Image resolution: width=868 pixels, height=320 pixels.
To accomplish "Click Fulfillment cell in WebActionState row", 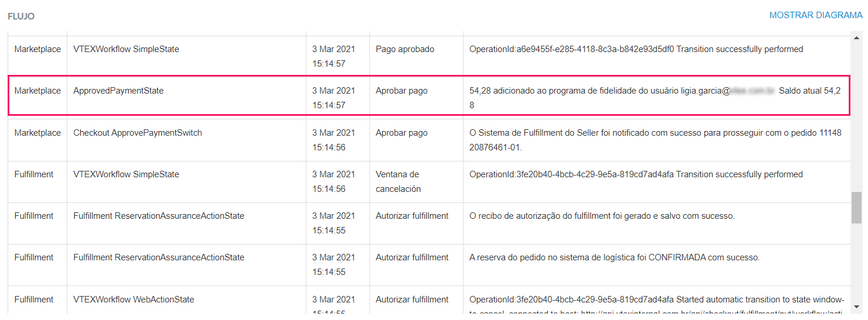I will pyautogui.click(x=37, y=300).
